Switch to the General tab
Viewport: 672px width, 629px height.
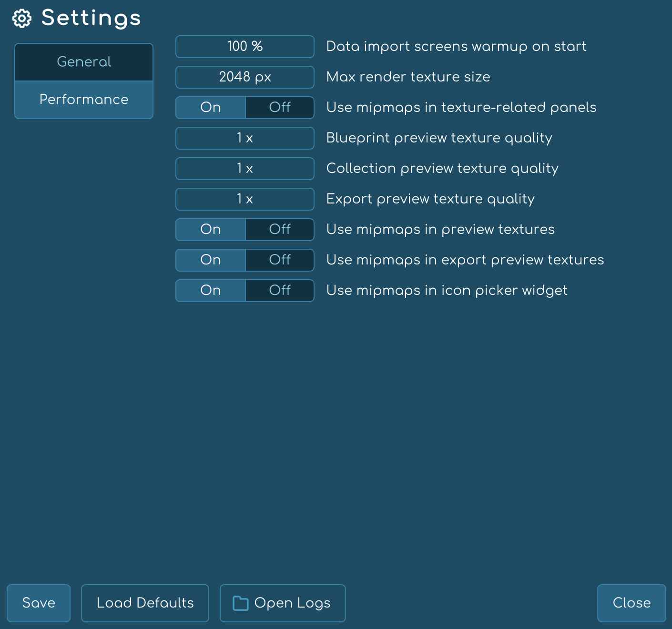click(84, 62)
